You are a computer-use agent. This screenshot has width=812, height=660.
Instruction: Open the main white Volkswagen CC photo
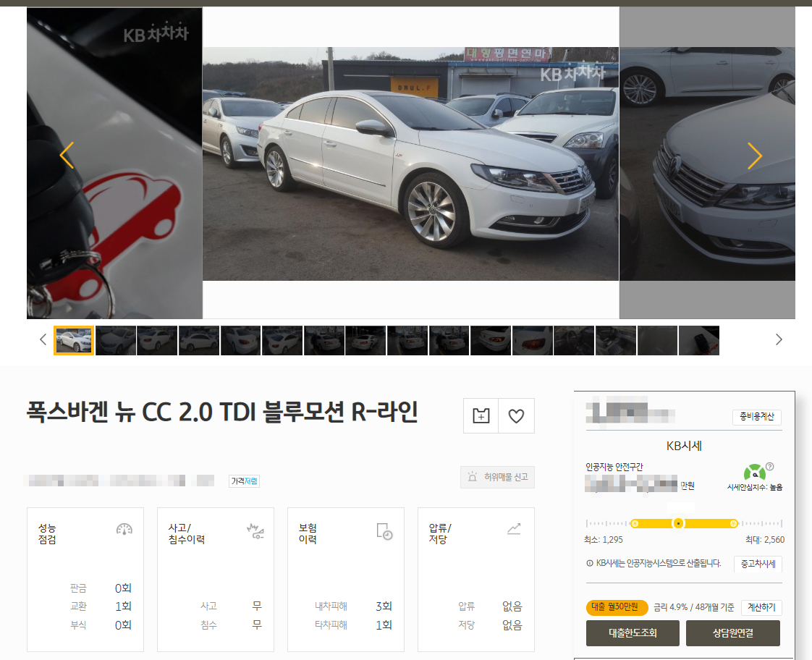click(410, 164)
